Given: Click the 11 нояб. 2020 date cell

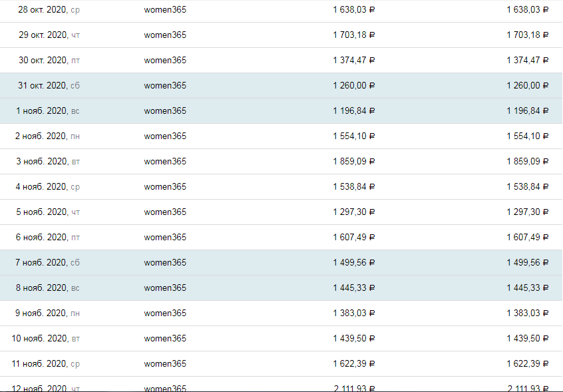Looking at the screenshot, I should pos(46,364).
